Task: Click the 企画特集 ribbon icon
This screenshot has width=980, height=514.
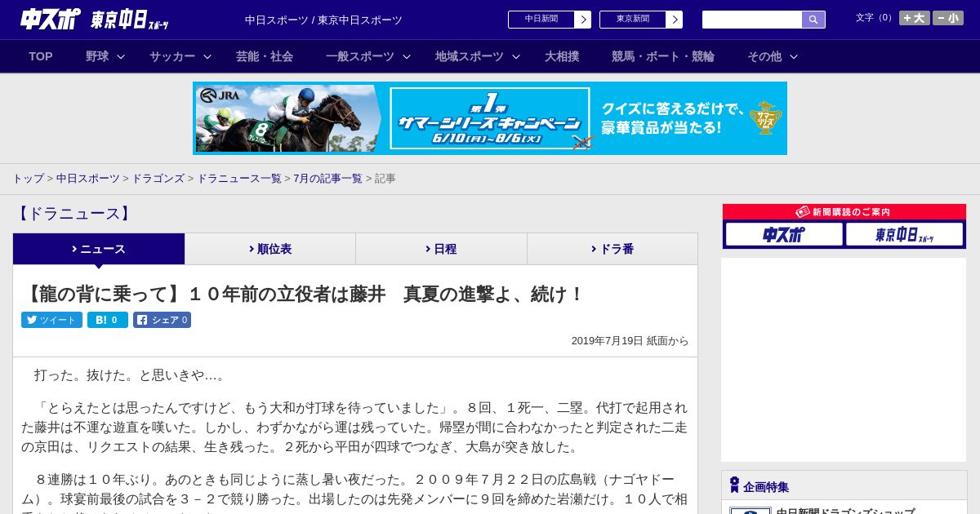Action: pos(734,485)
